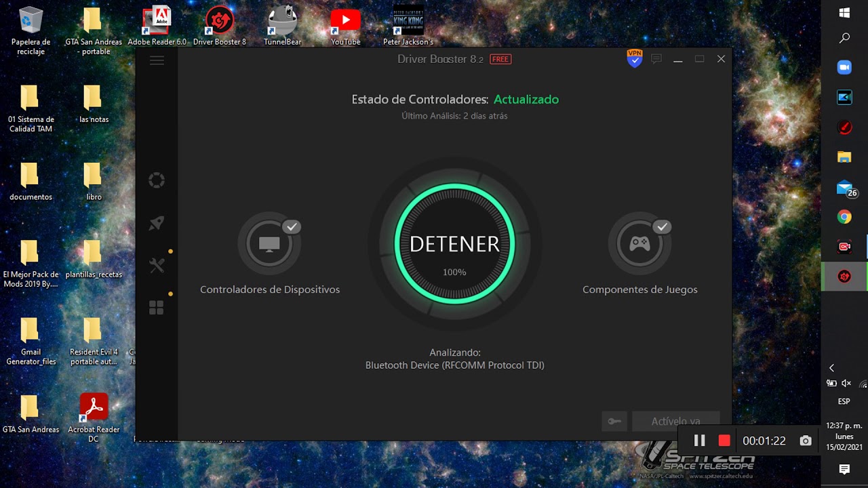The image size is (868, 488).
Task: Select the libro folder
Action: [94, 182]
